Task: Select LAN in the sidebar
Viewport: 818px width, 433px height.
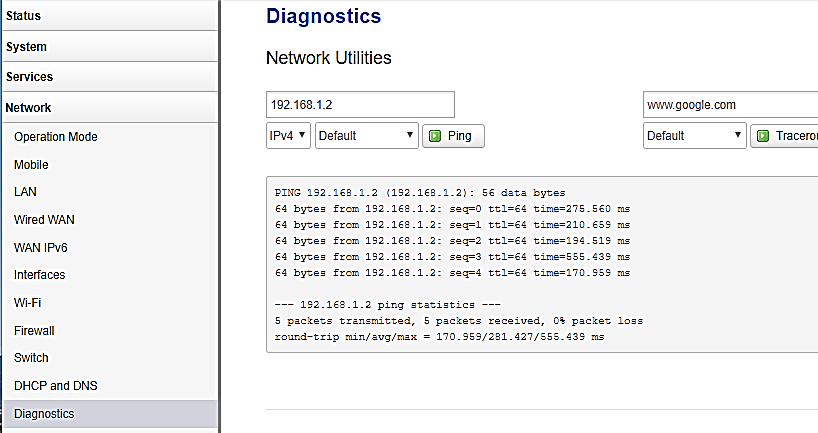Action: [25, 192]
